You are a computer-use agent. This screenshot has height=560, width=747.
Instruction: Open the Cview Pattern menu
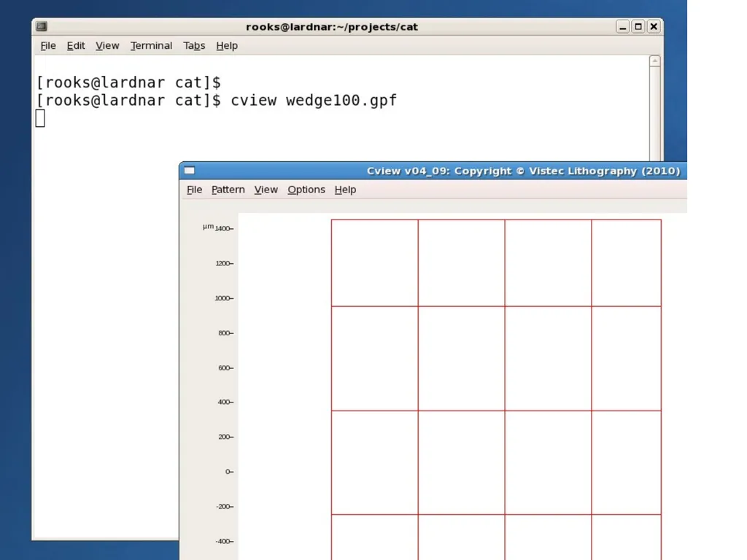[x=228, y=190]
